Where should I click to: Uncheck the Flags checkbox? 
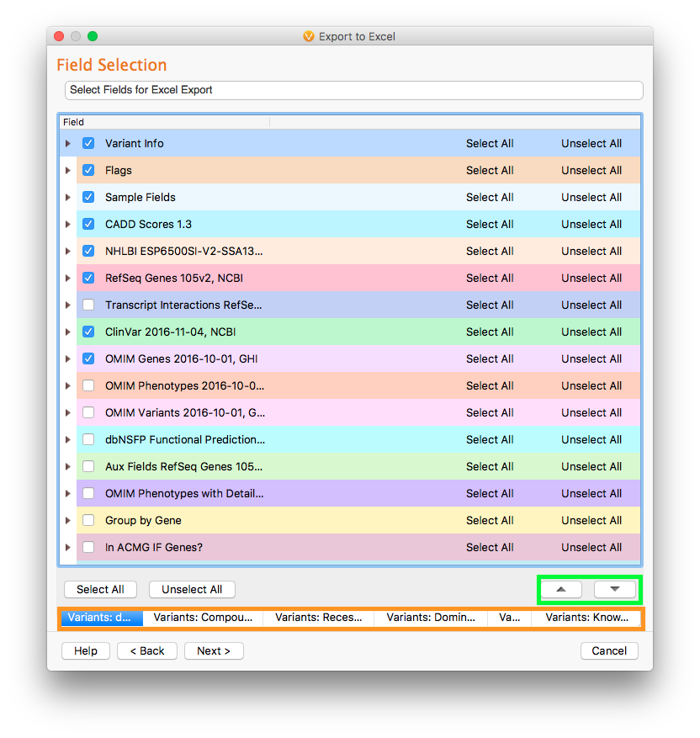point(88,170)
